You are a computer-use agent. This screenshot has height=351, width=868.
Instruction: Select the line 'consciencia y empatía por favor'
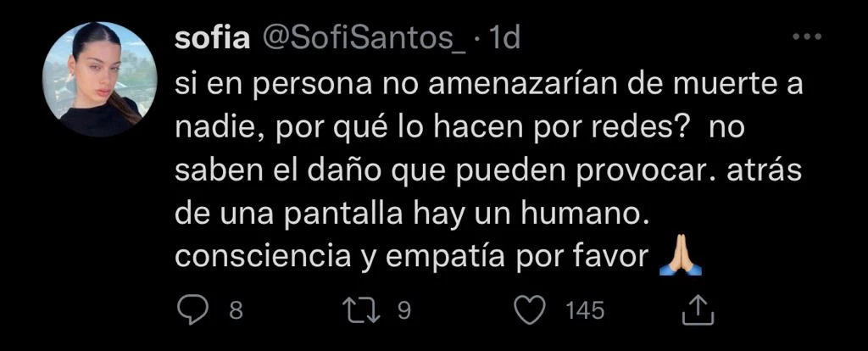point(411,258)
